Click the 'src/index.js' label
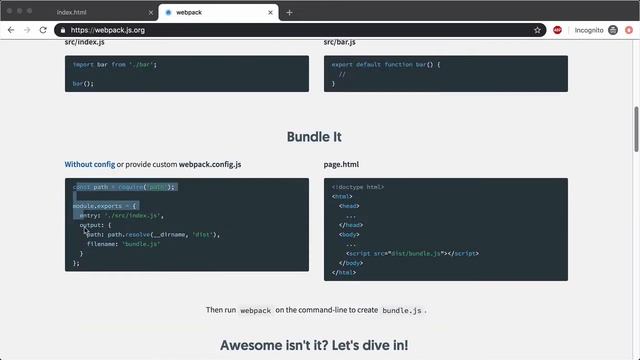 click(84, 42)
